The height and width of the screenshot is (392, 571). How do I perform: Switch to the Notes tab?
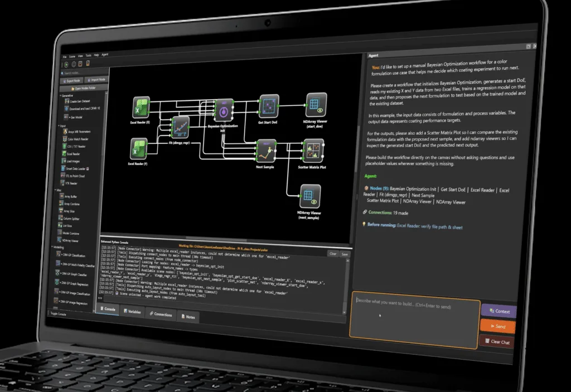188,317
